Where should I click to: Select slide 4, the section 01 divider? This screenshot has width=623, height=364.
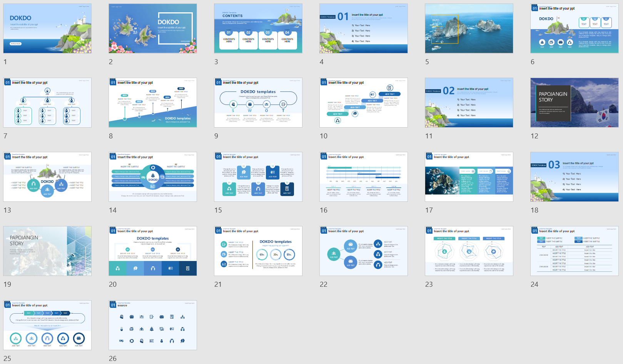(x=364, y=28)
